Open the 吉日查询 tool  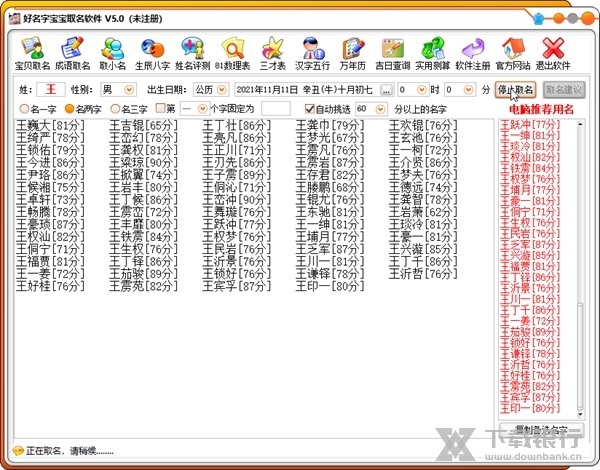pyautogui.click(x=393, y=54)
